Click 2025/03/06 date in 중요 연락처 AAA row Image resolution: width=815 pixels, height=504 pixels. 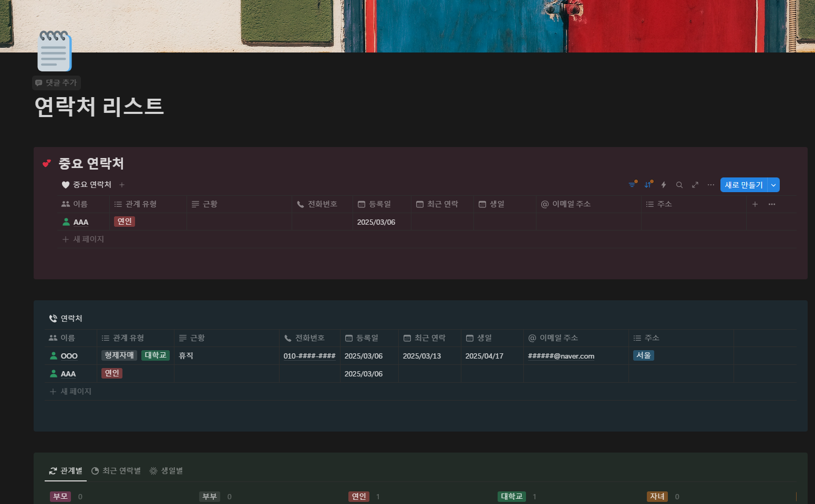376,222
